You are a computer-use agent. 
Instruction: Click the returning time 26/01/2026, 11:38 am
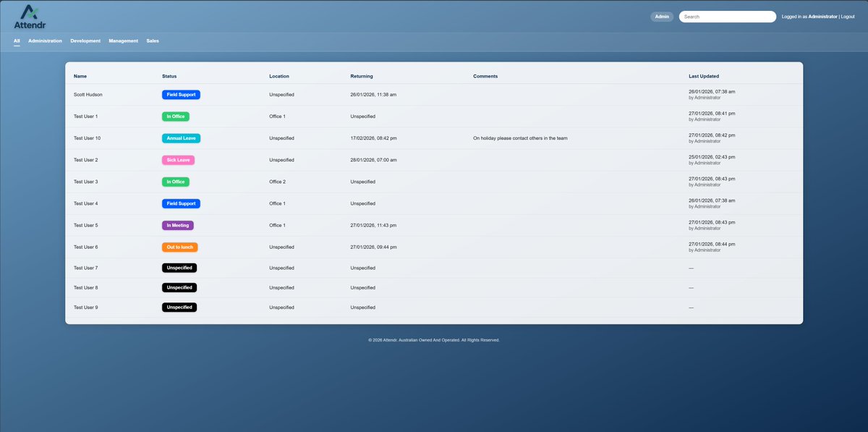(x=373, y=95)
